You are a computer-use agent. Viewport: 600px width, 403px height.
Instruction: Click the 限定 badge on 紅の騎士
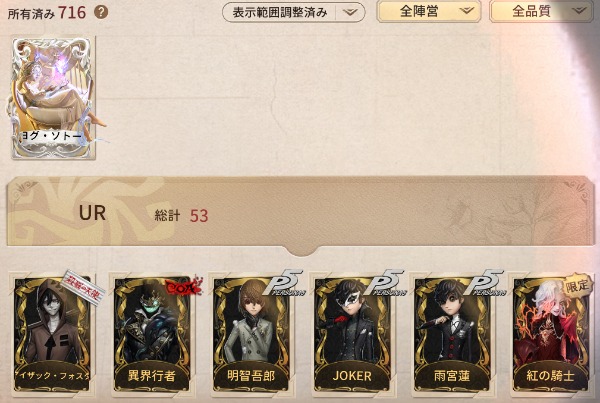pos(578,286)
